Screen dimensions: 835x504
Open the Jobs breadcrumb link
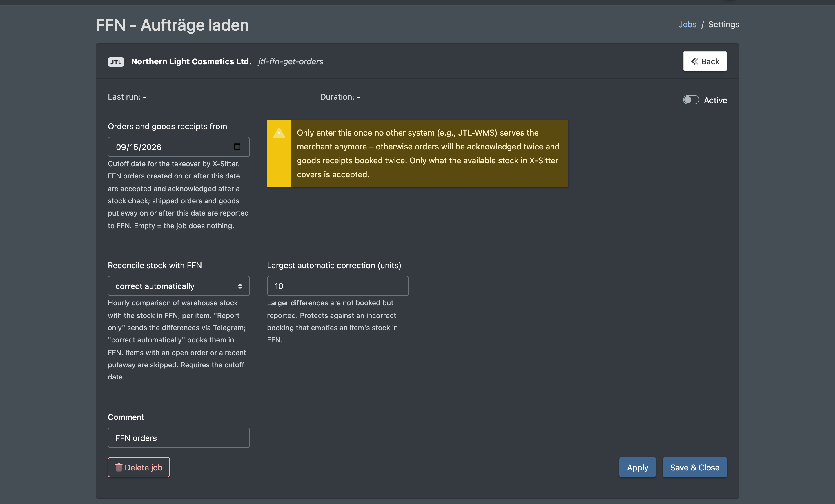687,24
